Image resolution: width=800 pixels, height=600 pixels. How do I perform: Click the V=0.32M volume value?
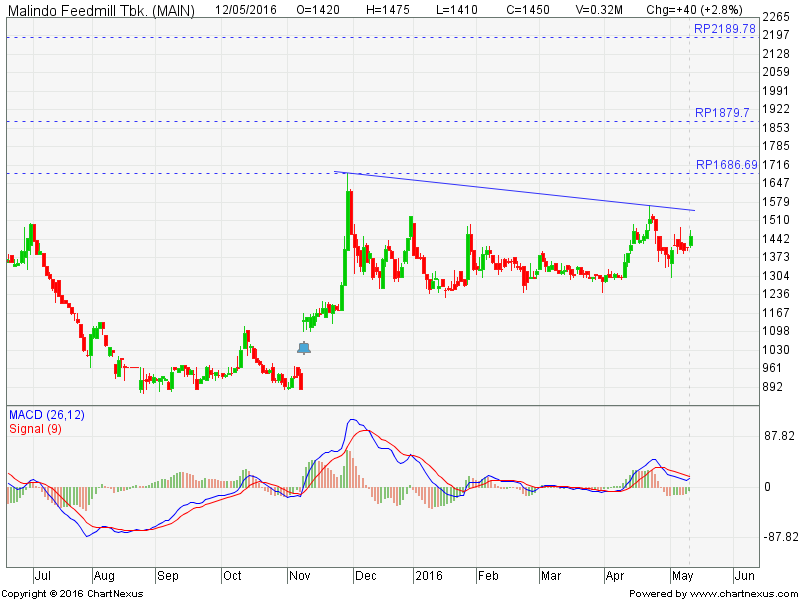click(598, 9)
